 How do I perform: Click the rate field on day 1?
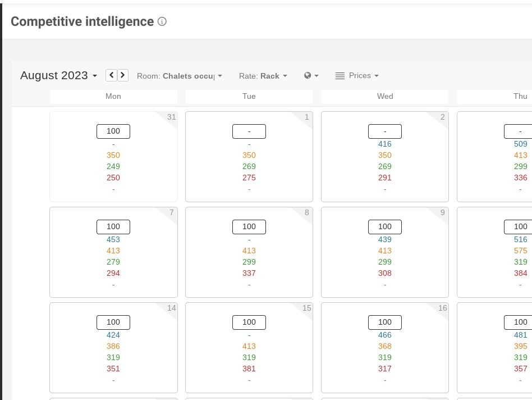coord(249,131)
